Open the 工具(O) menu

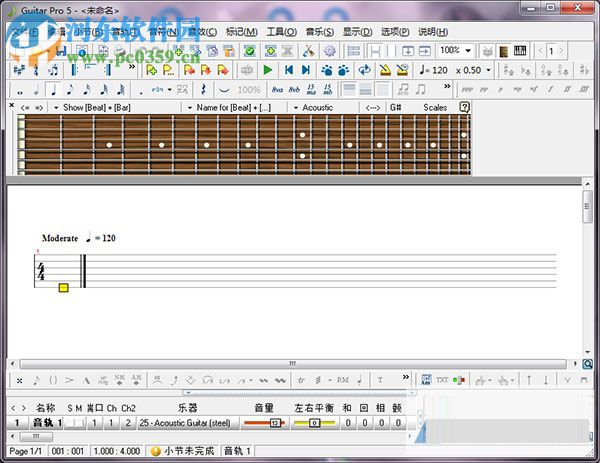click(x=280, y=31)
